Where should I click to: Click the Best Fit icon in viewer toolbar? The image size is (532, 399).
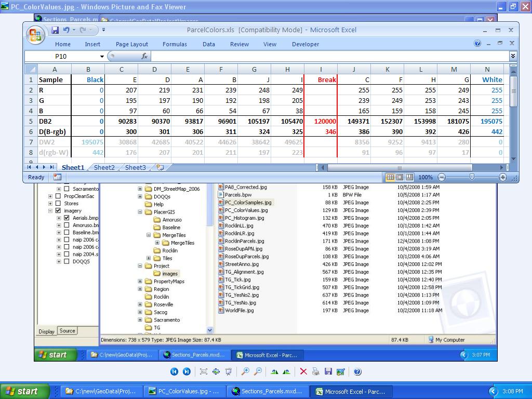pyautogui.click(x=204, y=371)
